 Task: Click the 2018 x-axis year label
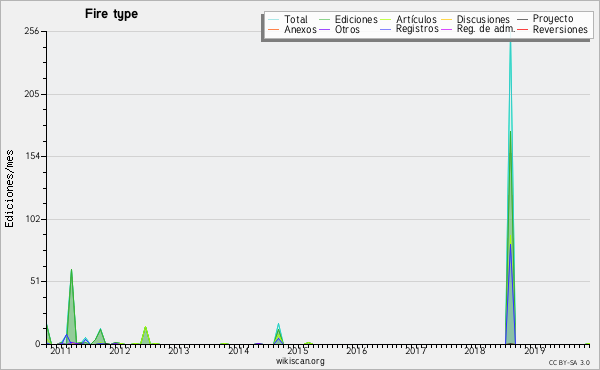[x=475, y=351]
